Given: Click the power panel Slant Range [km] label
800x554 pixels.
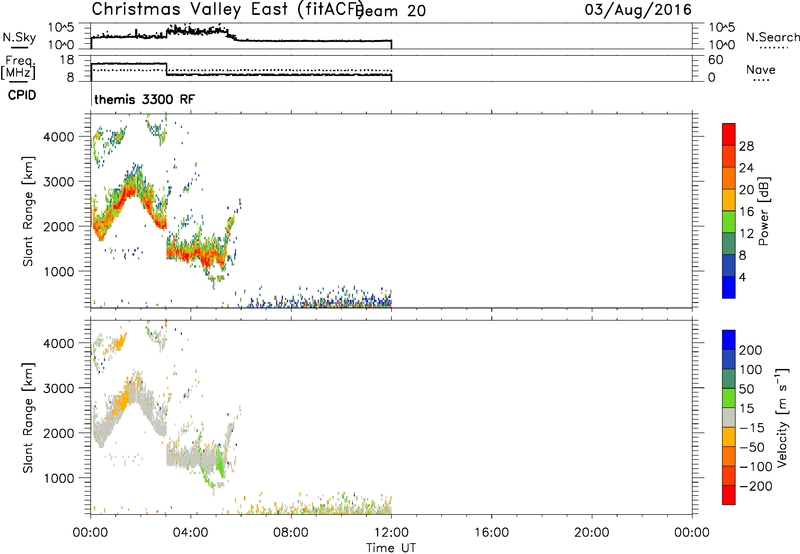Looking at the screenshot, I should coord(28,211).
